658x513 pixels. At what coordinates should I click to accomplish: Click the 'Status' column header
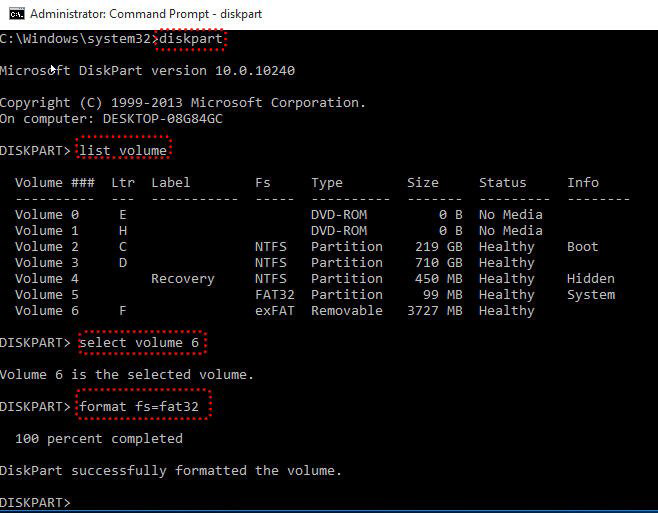coord(502,183)
